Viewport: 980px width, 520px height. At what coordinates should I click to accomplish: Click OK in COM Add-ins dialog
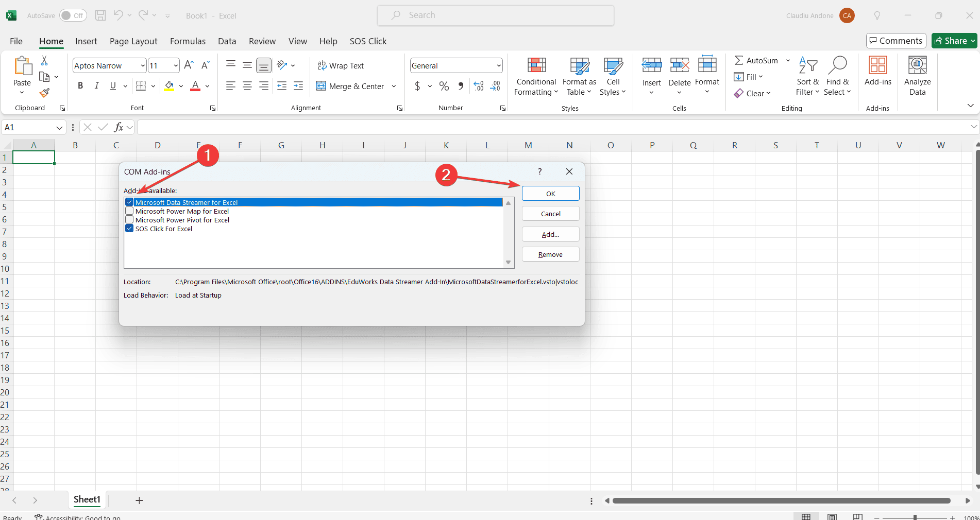[550, 194]
